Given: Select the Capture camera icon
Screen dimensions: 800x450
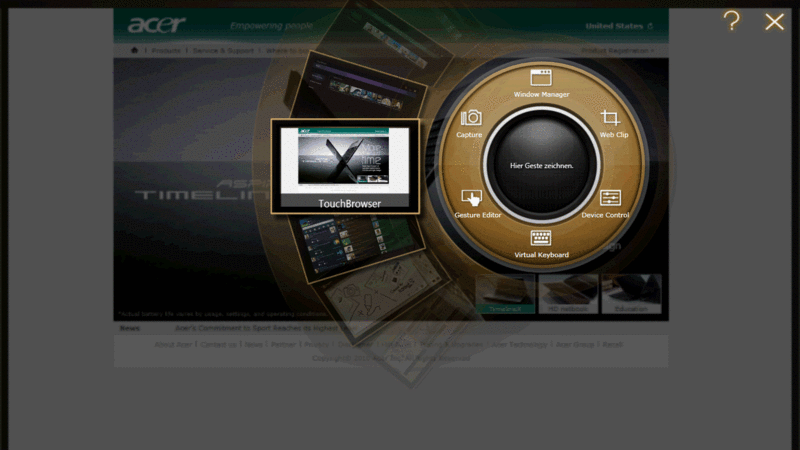Looking at the screenshot, I should click(x=470, y=123).
